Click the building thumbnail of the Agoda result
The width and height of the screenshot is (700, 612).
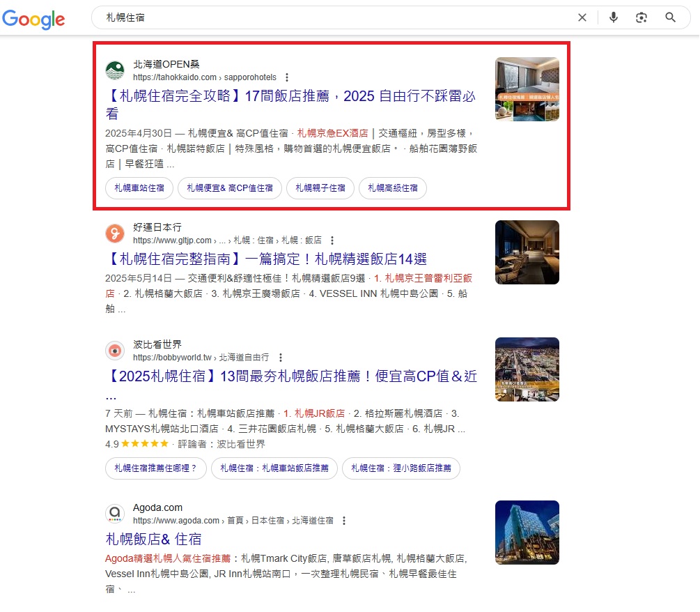[527, 533]
